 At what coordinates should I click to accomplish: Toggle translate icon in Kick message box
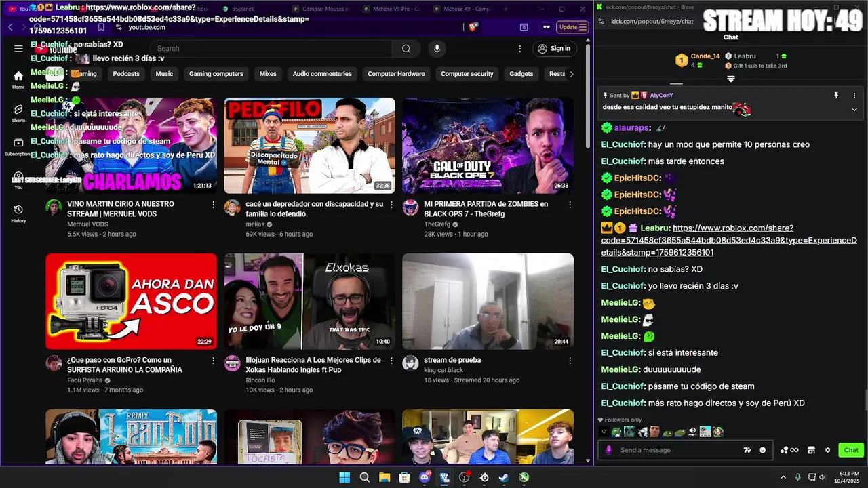tap(747, 450)
